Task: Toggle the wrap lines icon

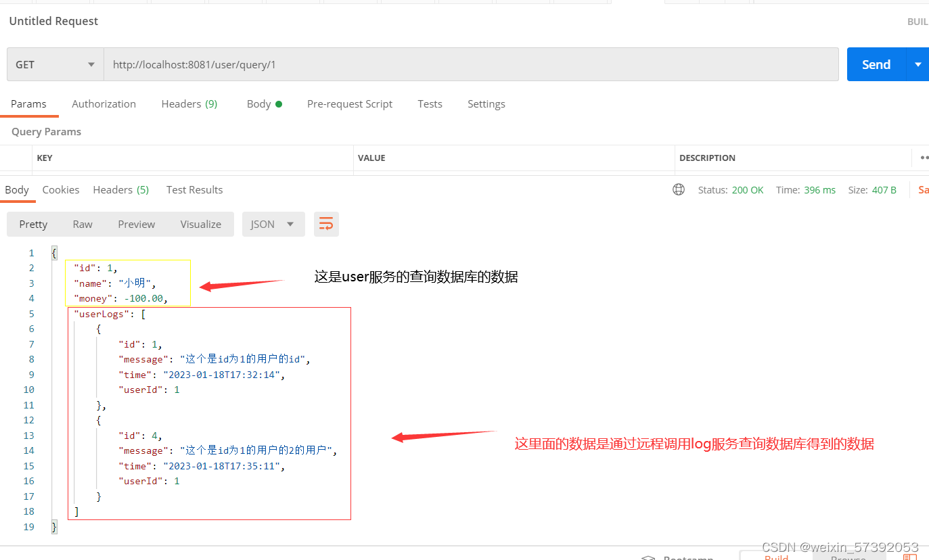Action: 326,224
